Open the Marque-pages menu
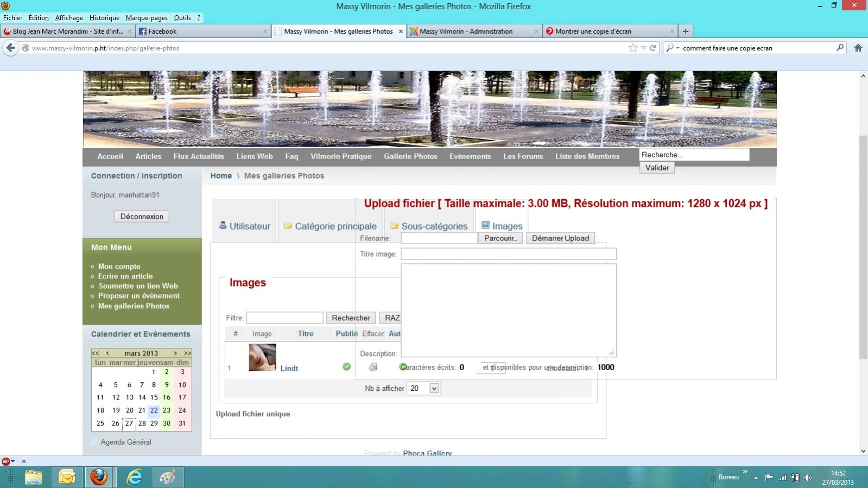Screen dimensions: 868x488 (147, 18)
